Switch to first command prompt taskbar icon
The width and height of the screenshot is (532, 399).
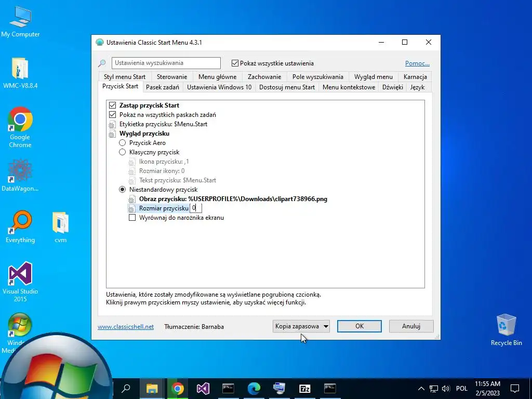pos(228,388)
